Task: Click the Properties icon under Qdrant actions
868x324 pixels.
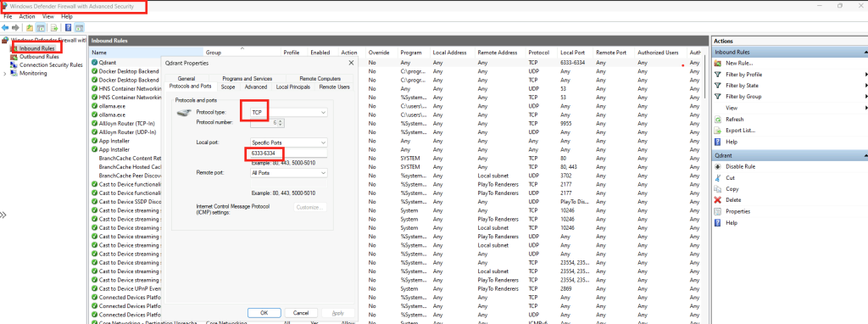Action: tap(717, 211)
